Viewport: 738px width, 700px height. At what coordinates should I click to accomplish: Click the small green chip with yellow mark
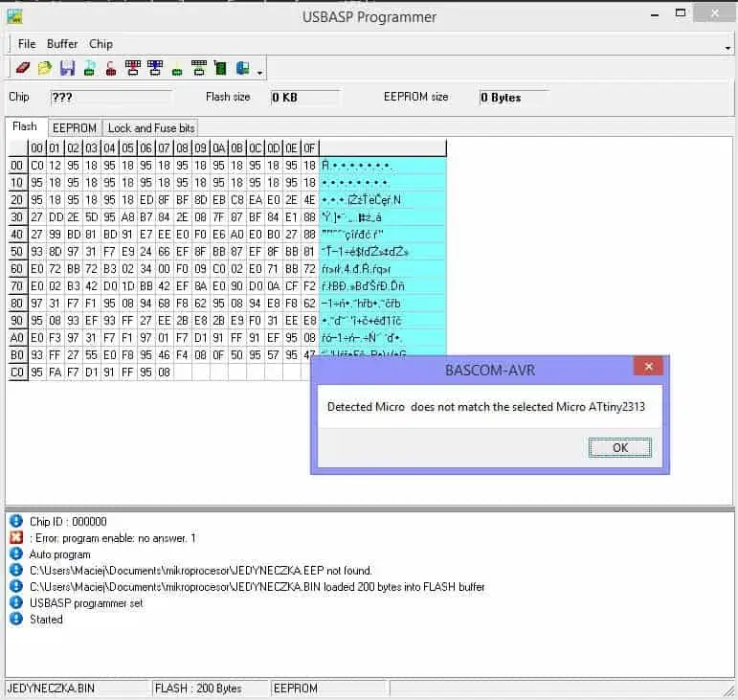coord(177,71)
